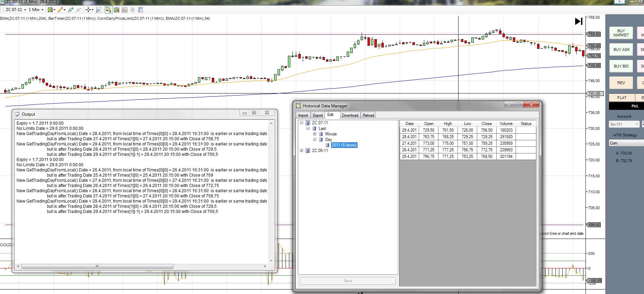
Task: Collapse the Last tree node
Action: 308,128
